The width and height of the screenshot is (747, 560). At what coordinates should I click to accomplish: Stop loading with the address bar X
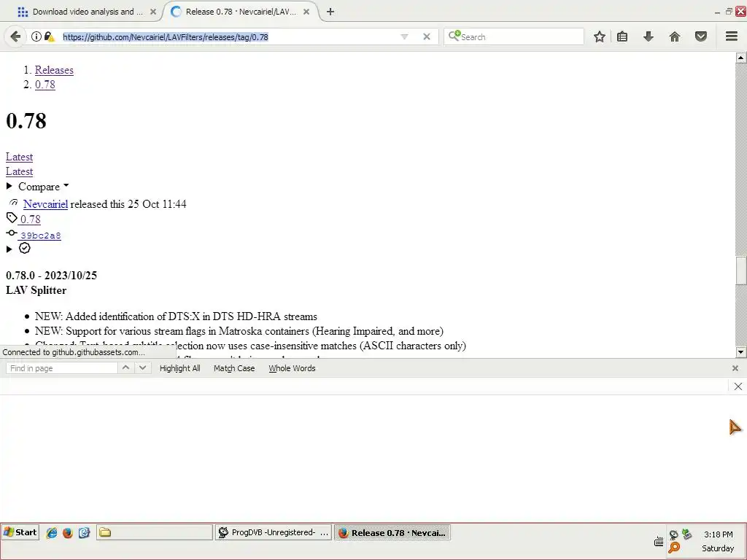427,36
